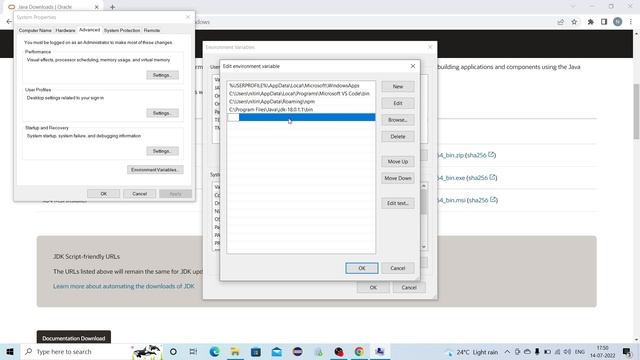Click New in Edit environment variable dialog

398,87
